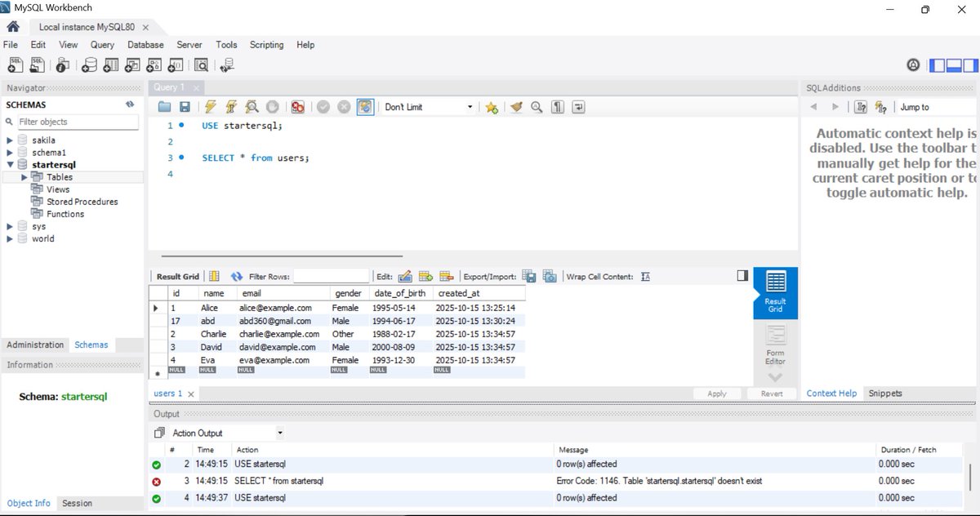
Task: Toggle word wrap icon in query toolbar
Action: 579,107
